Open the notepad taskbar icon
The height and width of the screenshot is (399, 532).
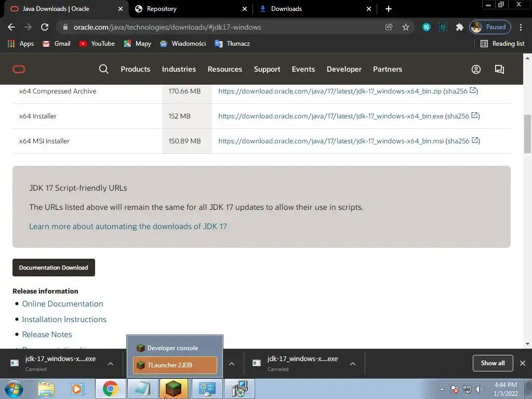pyautogui.click(x=142, y=389)
